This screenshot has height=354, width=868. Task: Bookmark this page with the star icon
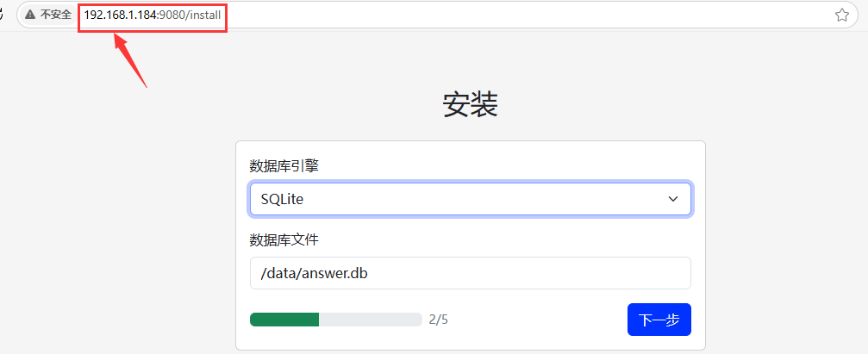[x=841, y=15]
